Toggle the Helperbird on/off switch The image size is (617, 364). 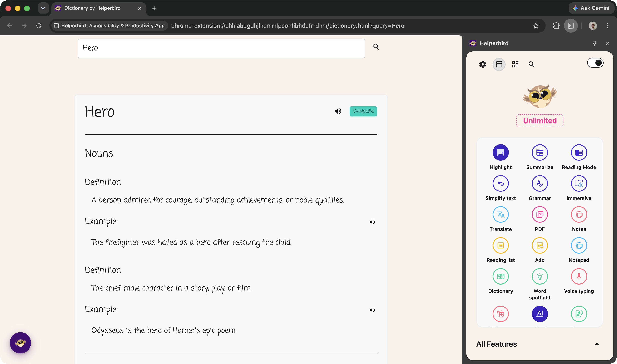[595, 63]
